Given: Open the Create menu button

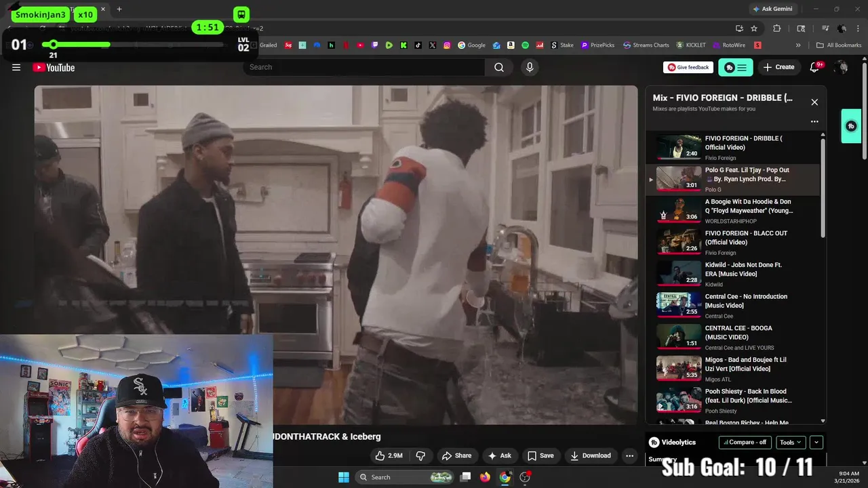Looking at the screenshot, I should tap(778, 67).
